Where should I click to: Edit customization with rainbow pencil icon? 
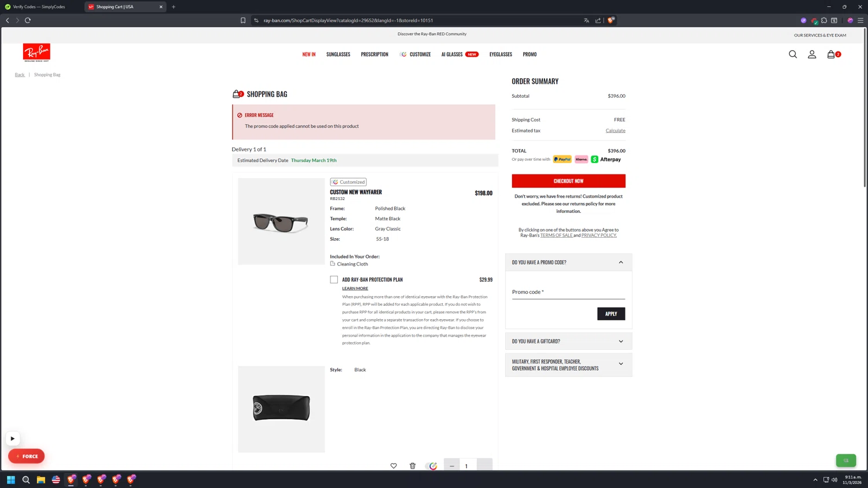tap(433, 466)
